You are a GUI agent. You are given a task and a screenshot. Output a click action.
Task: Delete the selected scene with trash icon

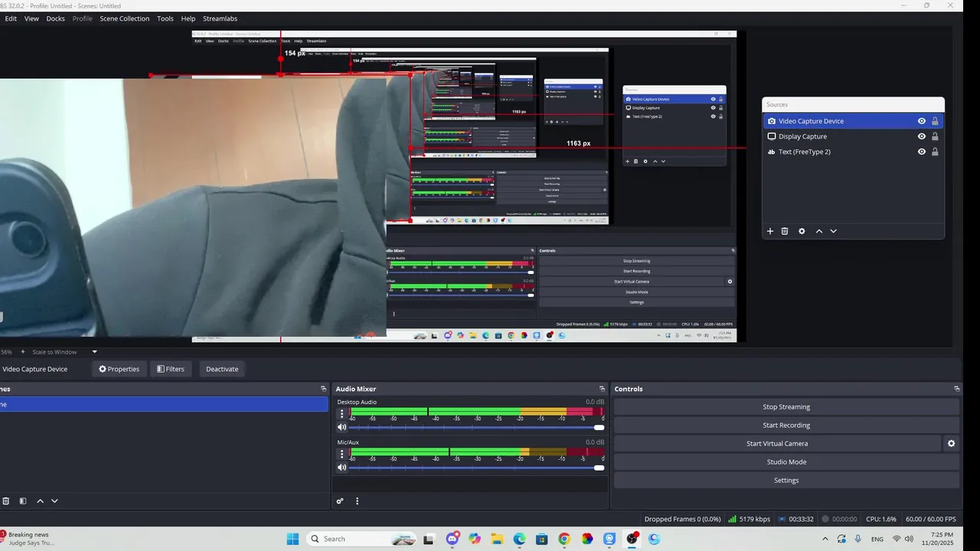click(x=6, y=501)
